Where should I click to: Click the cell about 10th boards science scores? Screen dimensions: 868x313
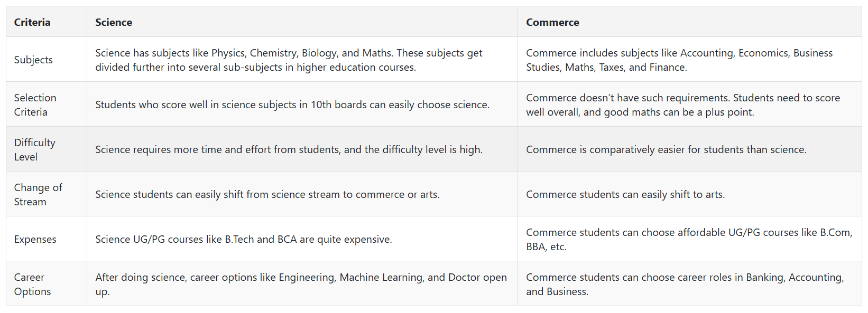302,105
